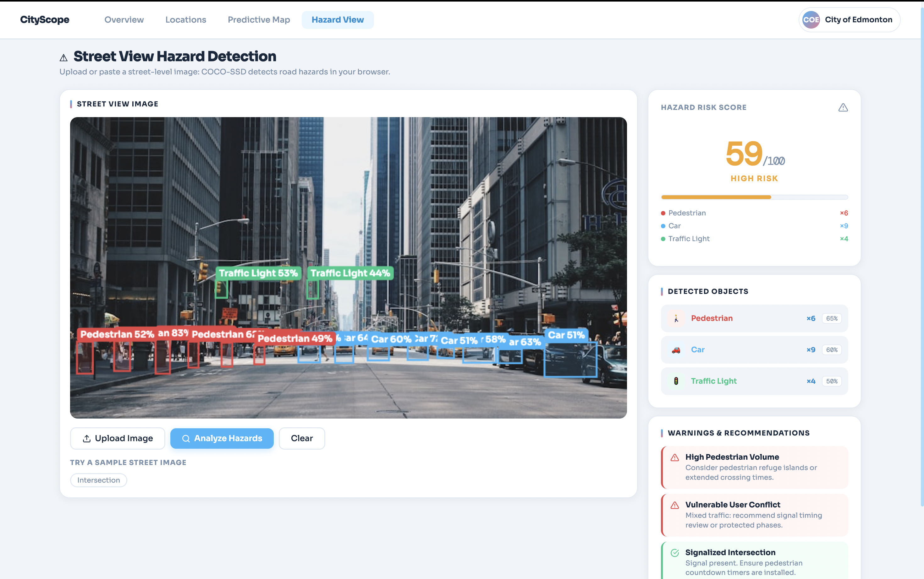Open the Overview tab
The image size is (924, 579).
124,20
